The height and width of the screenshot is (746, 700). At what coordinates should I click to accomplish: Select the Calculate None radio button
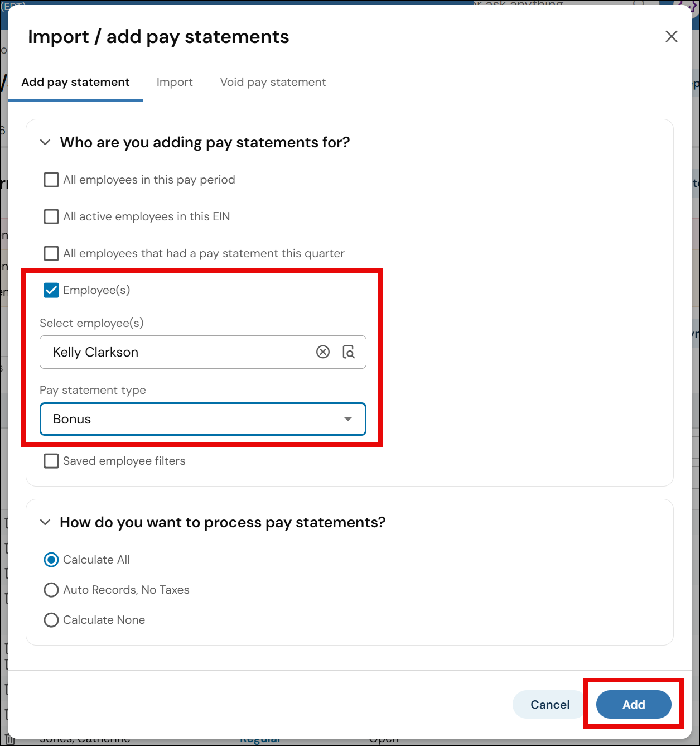pyautogui.click(x=51, y=620)
